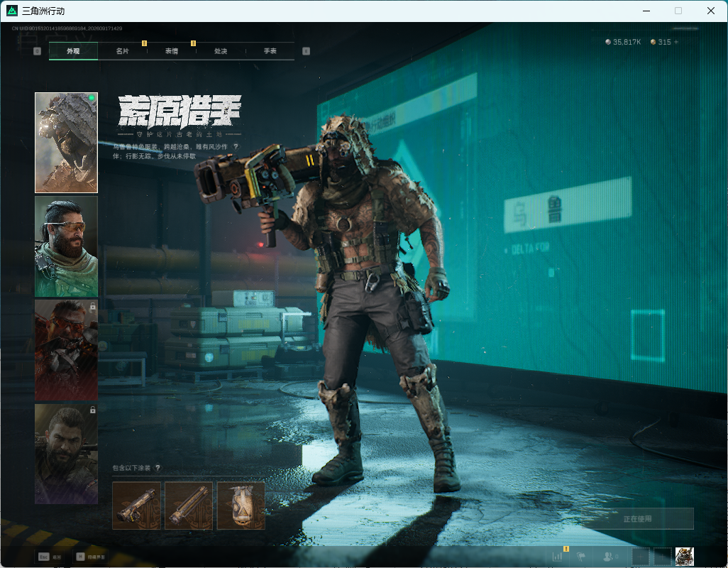
Task: Open the player avatar in bottom corner
Action: 684,557
